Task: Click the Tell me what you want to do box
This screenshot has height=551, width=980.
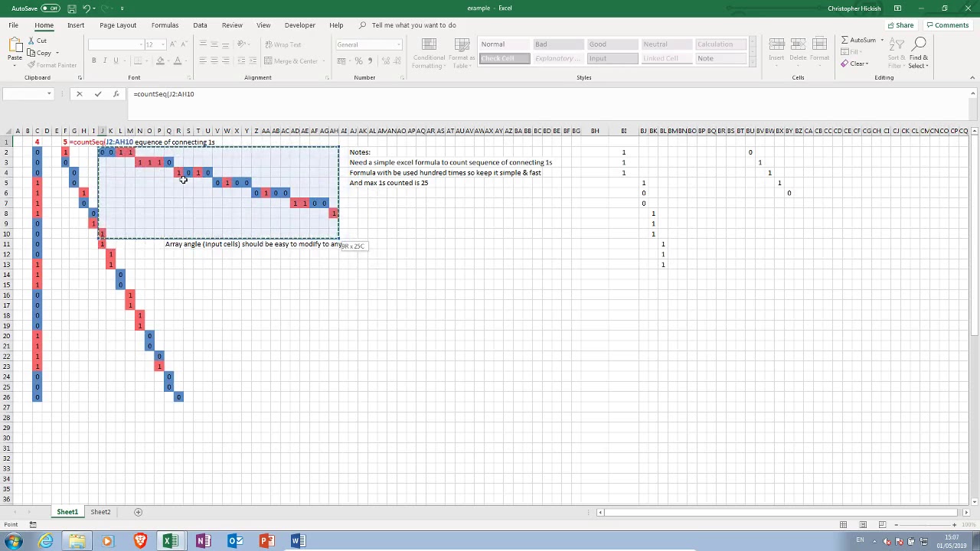Action: point(413,25)
